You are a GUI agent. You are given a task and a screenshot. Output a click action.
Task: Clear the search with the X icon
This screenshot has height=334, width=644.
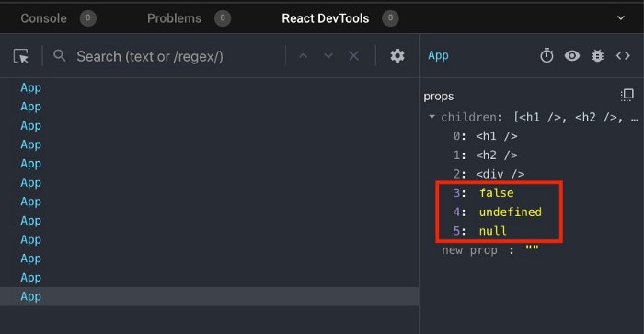pos(353,55)
